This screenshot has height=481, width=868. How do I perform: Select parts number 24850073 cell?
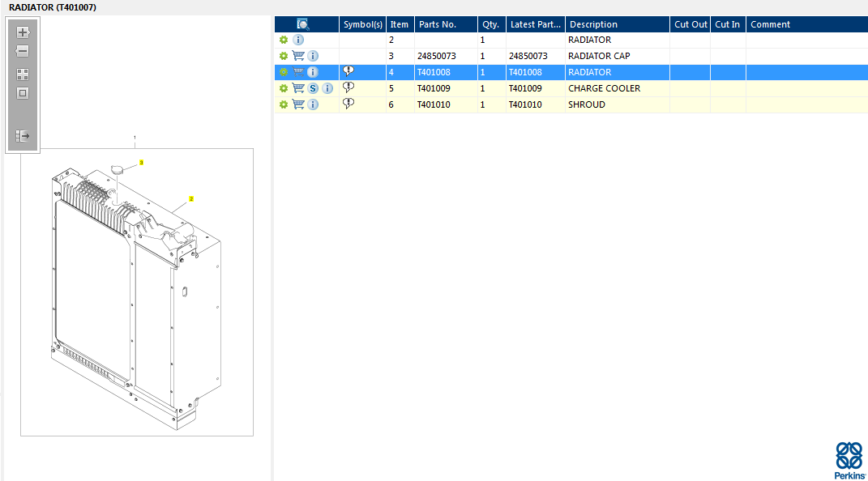447,56
